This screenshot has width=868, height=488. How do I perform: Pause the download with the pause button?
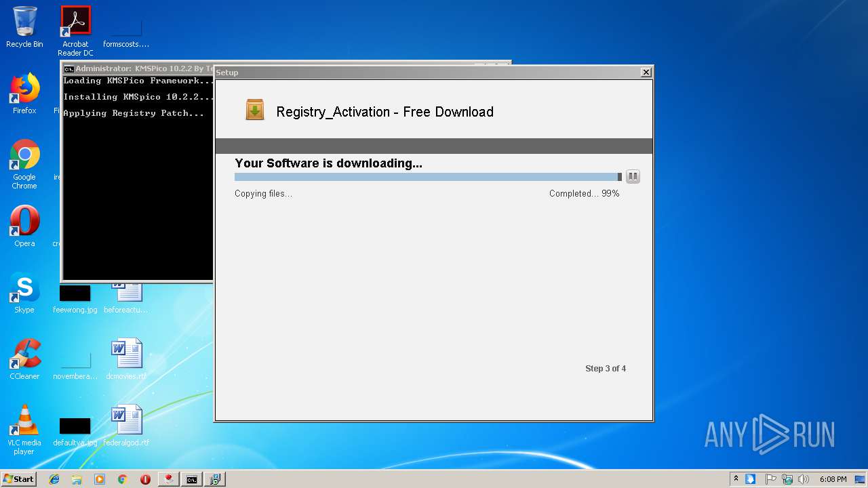click(x=633, y=177)
